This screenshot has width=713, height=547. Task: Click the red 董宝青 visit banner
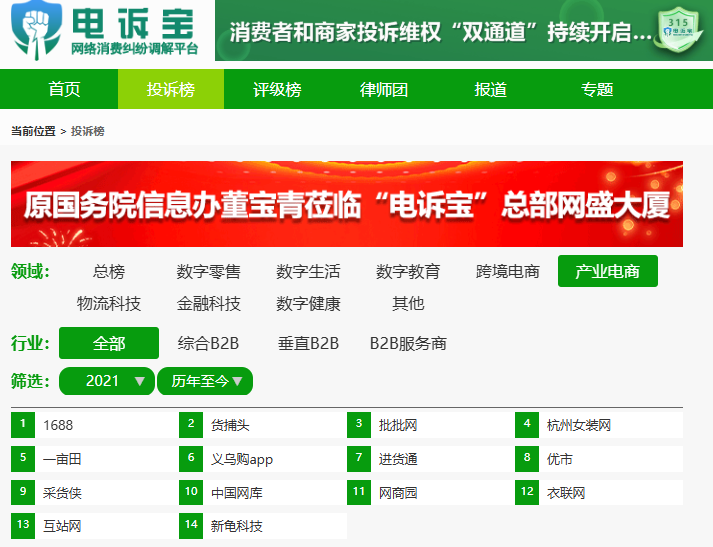coord(346,204)
